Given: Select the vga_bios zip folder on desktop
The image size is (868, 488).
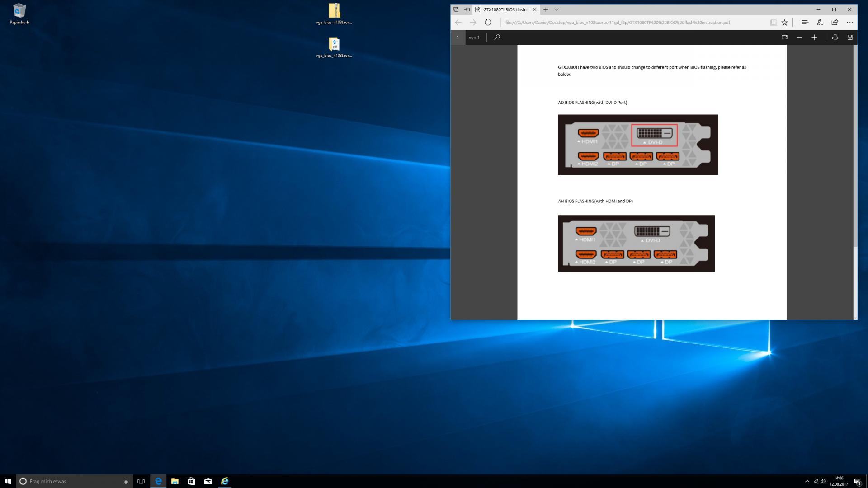Looking at the screenshot, I should tap(334, 14).
